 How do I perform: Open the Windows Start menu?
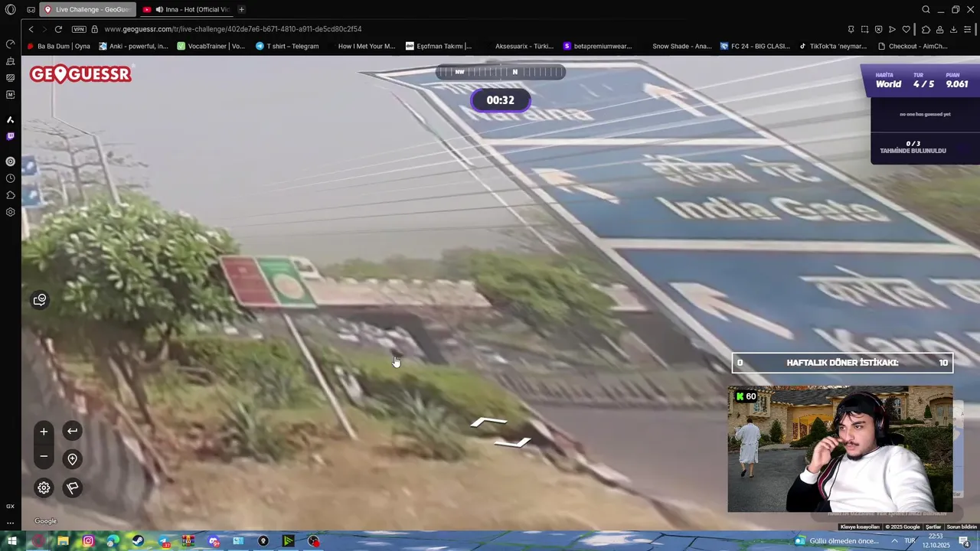pyautogui.click(x=11, y=541)
